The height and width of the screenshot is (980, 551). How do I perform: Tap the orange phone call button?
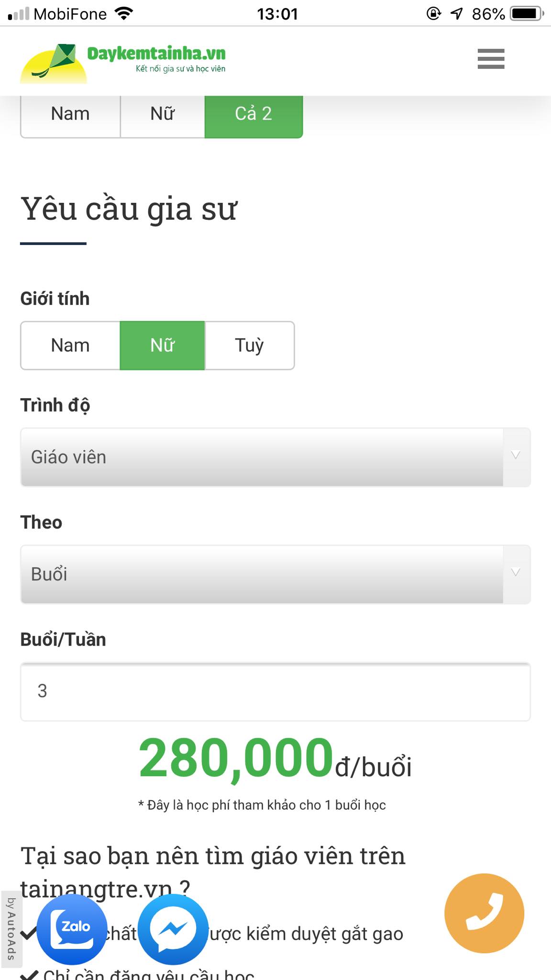pyautogui.click(x=484, y=913)
